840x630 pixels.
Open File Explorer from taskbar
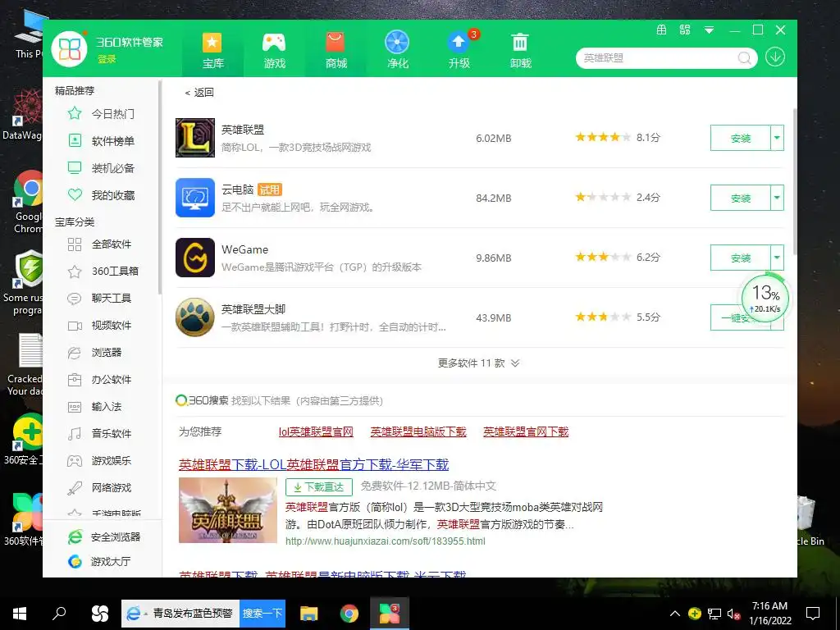coord(309,614)
